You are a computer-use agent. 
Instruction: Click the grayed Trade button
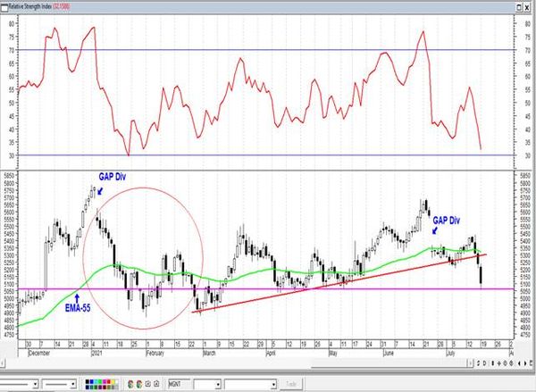tap(290, 384)
